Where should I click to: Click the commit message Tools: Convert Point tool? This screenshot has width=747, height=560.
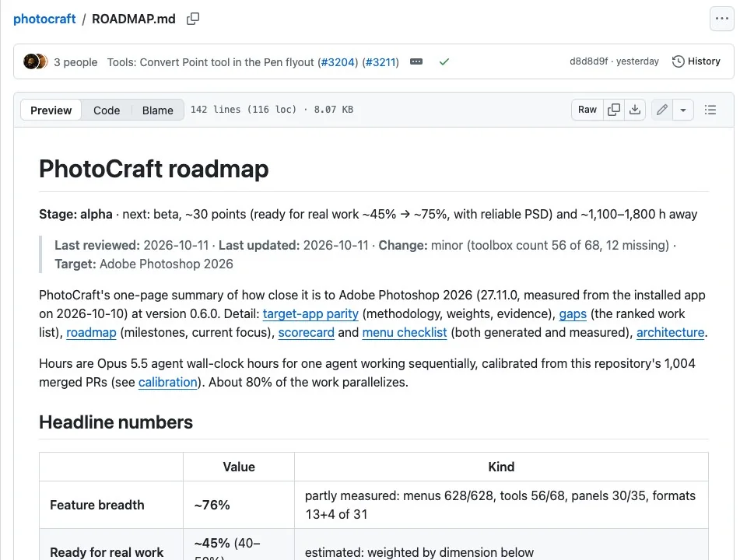(212, 62)
